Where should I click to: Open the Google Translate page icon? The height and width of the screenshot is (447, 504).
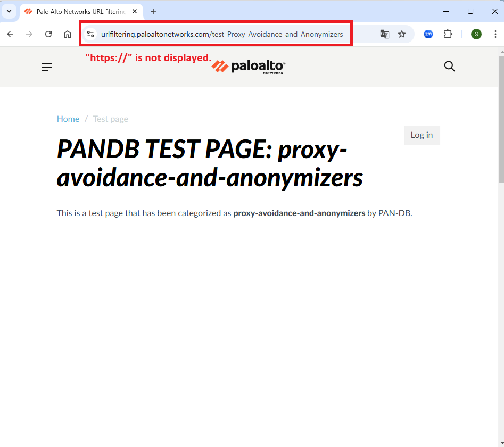384,34
